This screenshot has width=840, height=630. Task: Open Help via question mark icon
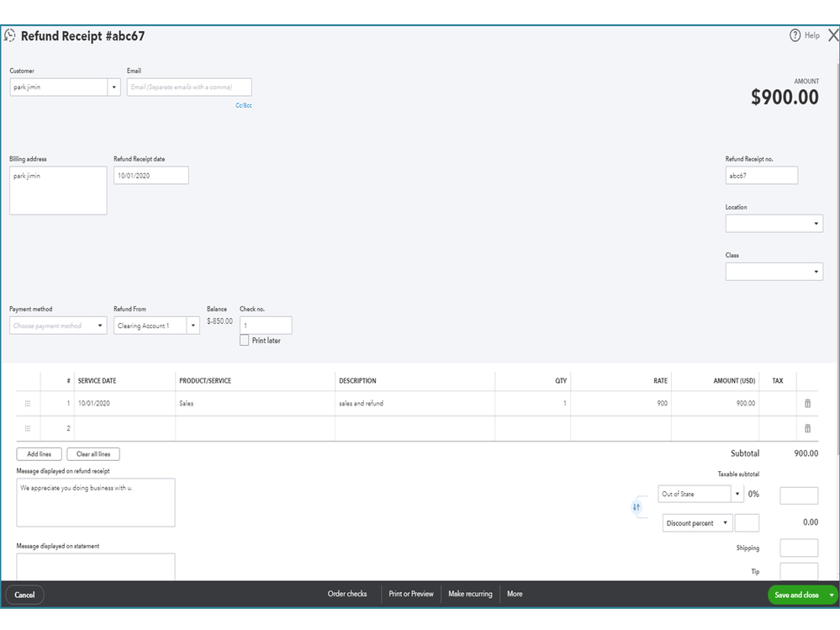click(795, 35)
